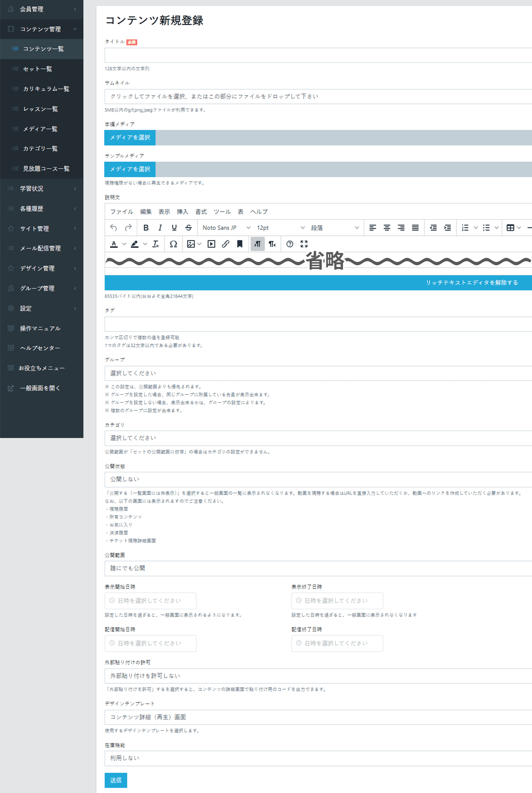Insert a link with the chain icon
532x793 pixels.
point(226,244)
